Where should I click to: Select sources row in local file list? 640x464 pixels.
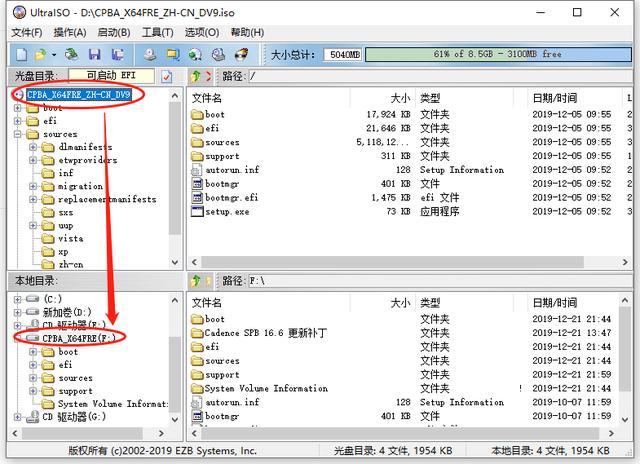point(222,361)
